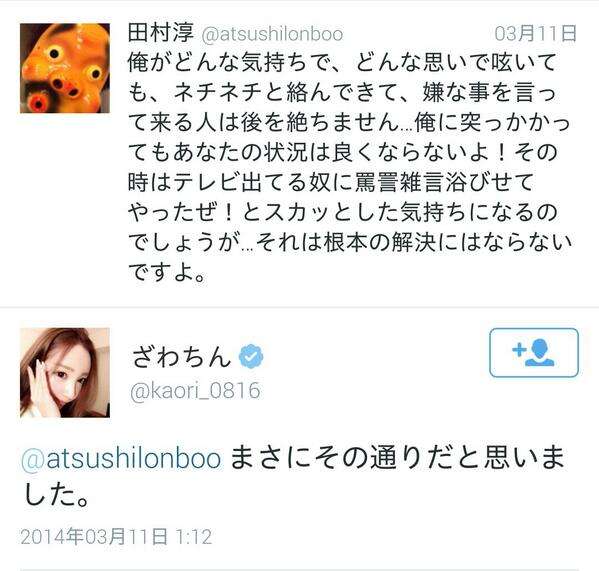
Task: Click the 2014年03月11日 1:12 timestamp
Action: click(x=116, y=536)
